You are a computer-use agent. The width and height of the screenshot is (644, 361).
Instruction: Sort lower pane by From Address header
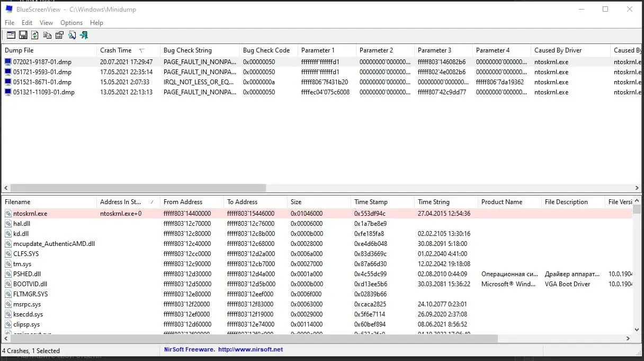click(x=192, y=202)
